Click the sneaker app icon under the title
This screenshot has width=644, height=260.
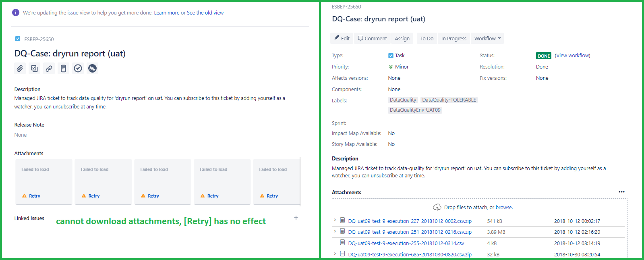click(x=92, y=69)
